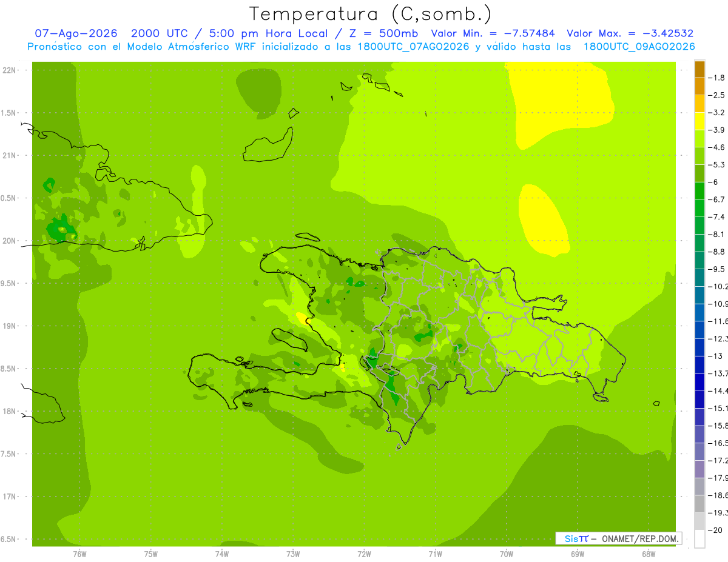Click the orange swatch between -1.8 and -2.5
This screenshot has height=562, width=728.
pos(699,87)
